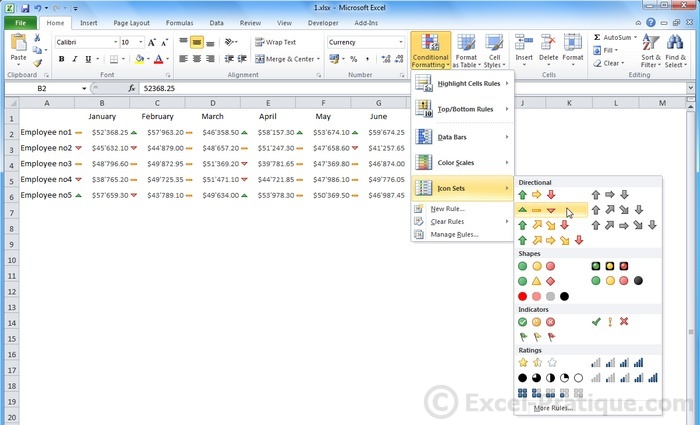Toggle Center horizontal alignment

(196, 59)
